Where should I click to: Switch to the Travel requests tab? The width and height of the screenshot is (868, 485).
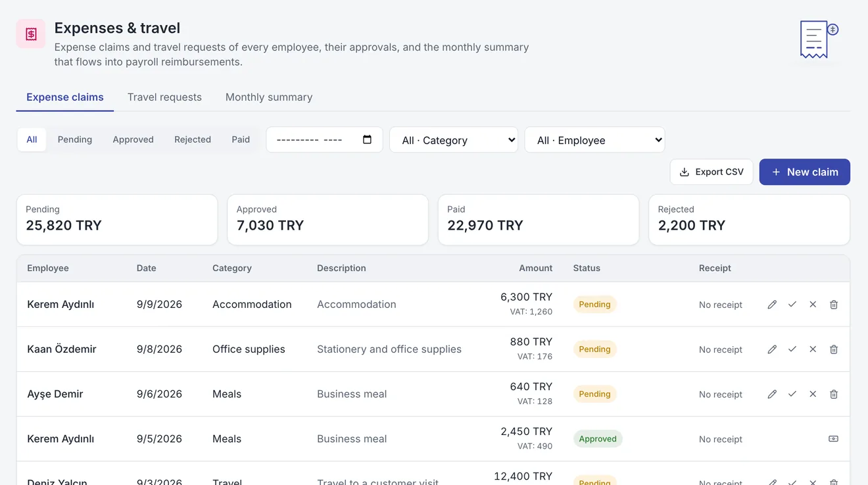(164, 97)
